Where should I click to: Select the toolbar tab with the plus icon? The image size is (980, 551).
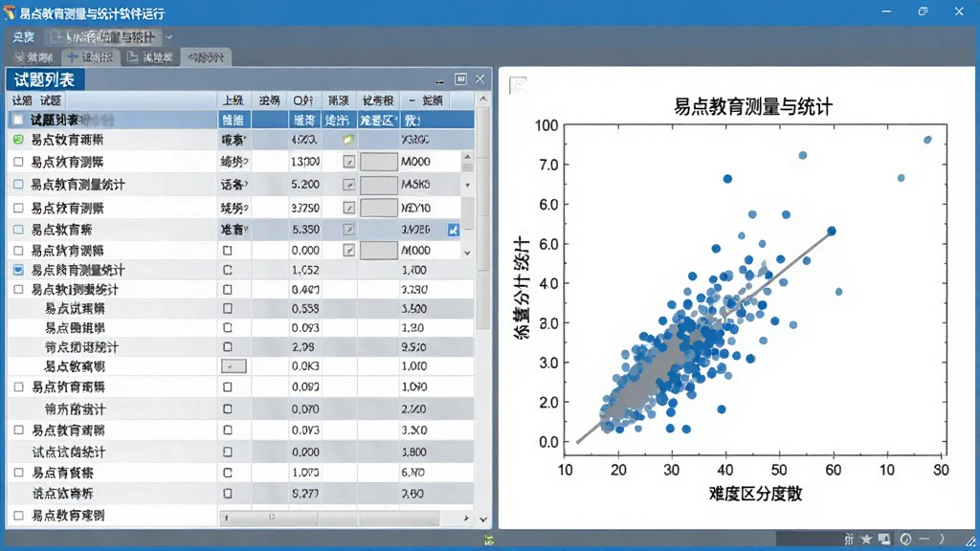coord(91,57)
